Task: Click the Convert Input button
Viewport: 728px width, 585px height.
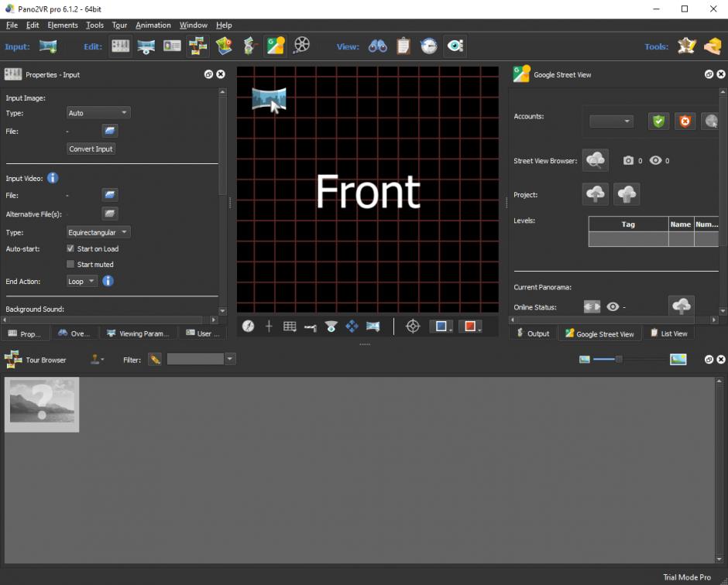Action: (x=91, y=149)
